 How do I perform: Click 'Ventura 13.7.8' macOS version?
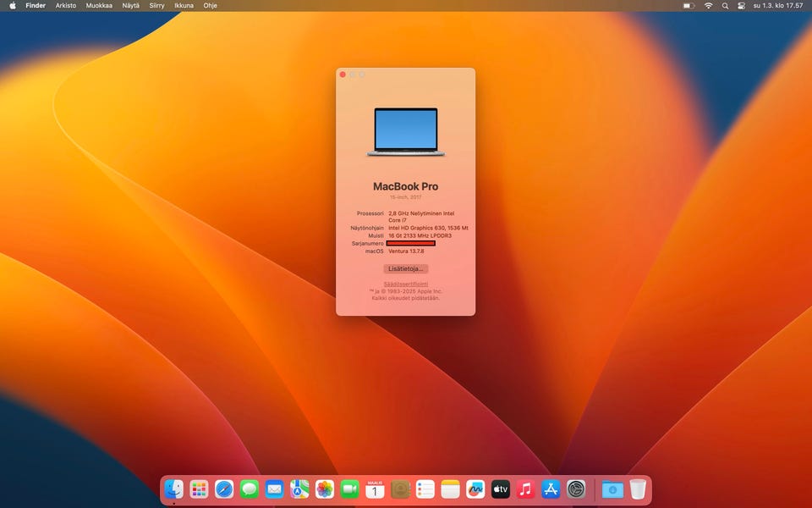[x=406, y=251]
